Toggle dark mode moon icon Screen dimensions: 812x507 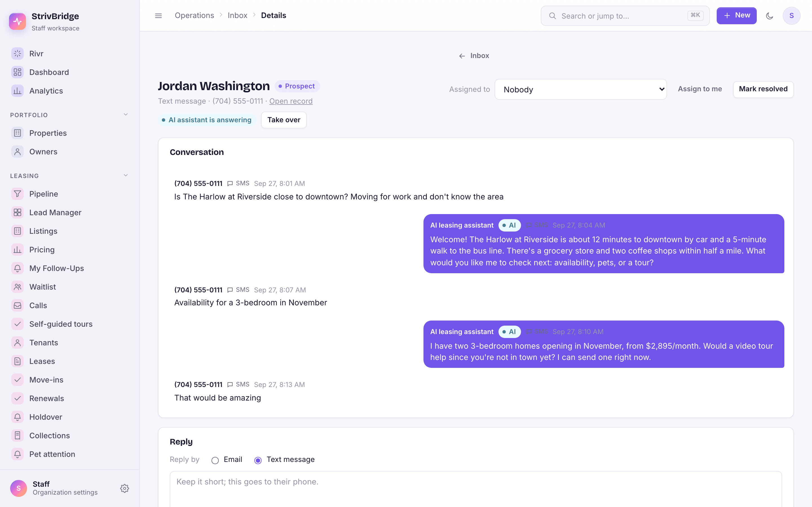tap(769, 16)
